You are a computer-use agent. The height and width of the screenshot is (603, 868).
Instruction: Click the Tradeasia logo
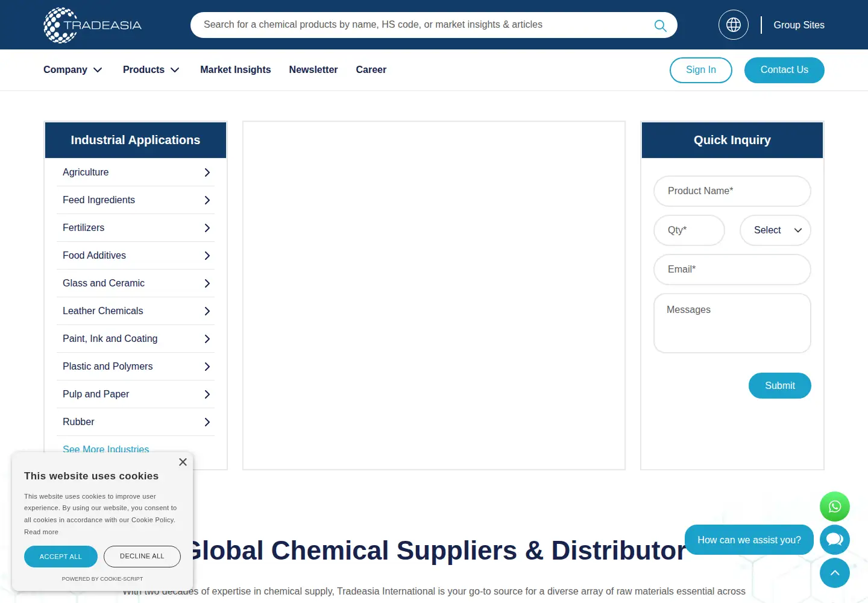coord(93,25)
